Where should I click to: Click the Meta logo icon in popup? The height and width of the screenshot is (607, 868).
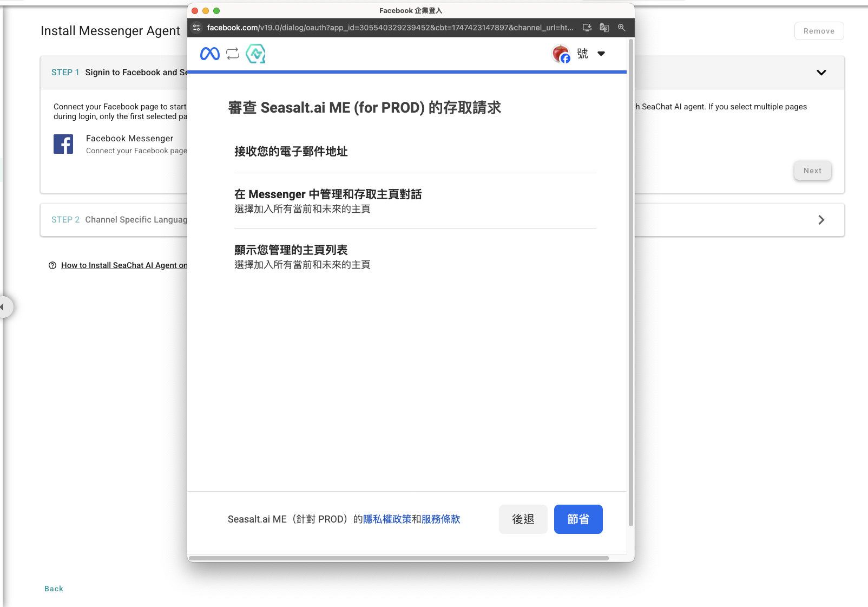coord(210,54)
